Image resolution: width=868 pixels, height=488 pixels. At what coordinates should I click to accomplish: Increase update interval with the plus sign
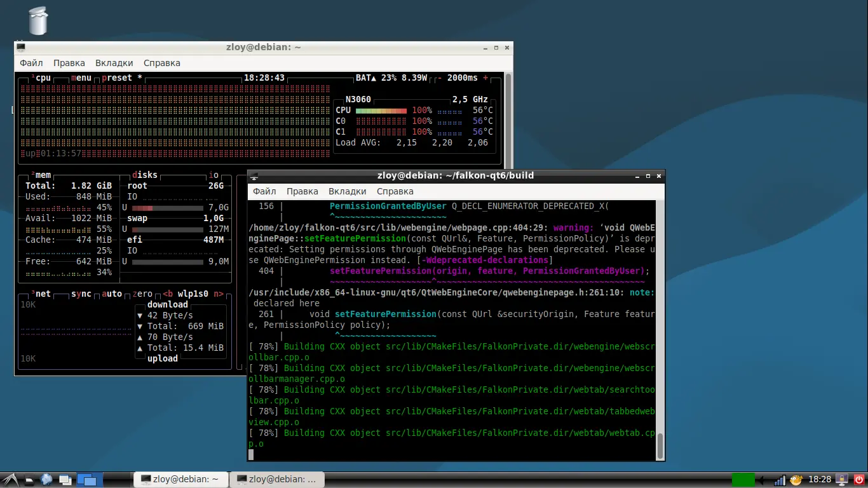(486, 78)
